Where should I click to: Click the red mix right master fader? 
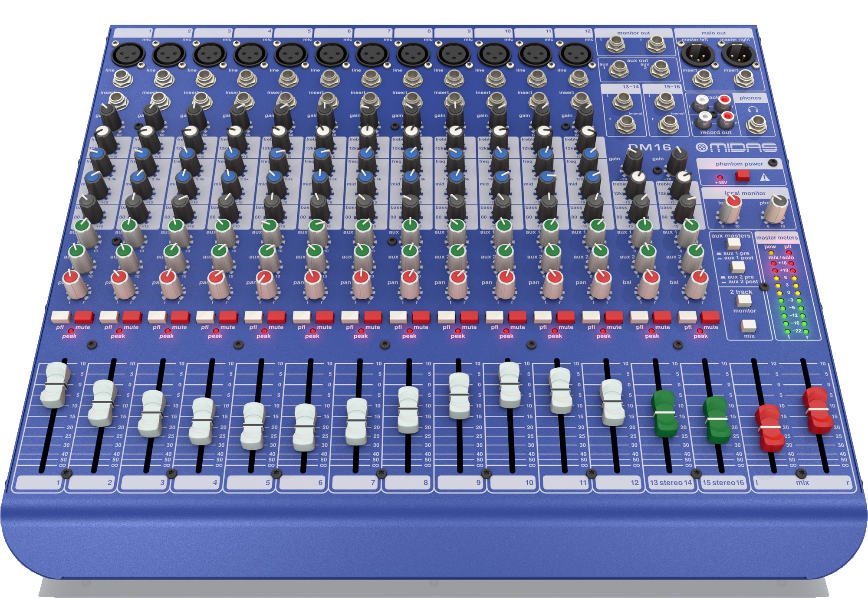click(817, 410)
